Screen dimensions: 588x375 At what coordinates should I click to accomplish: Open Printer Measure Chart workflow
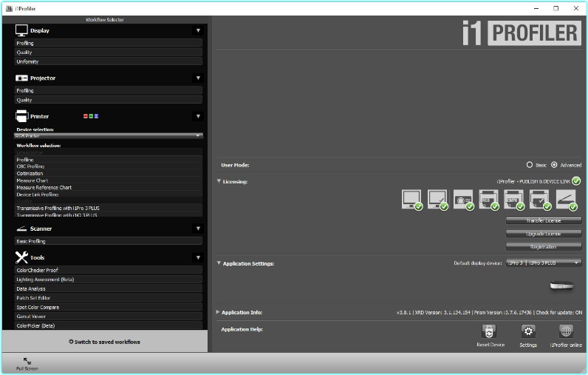[109, 180]
